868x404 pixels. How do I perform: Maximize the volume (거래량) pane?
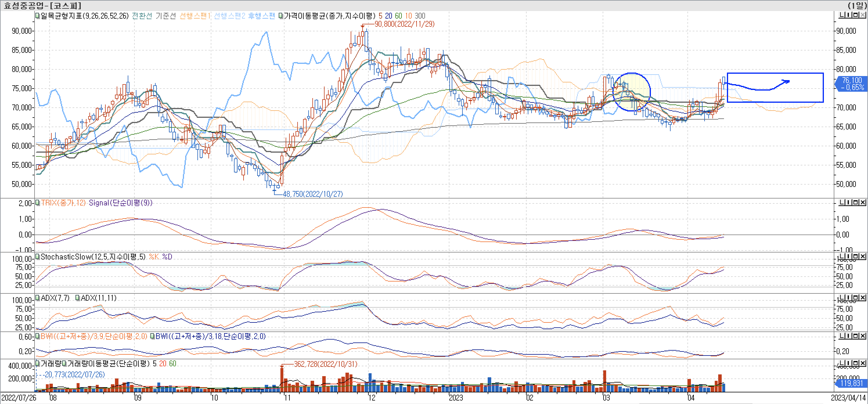856,363
